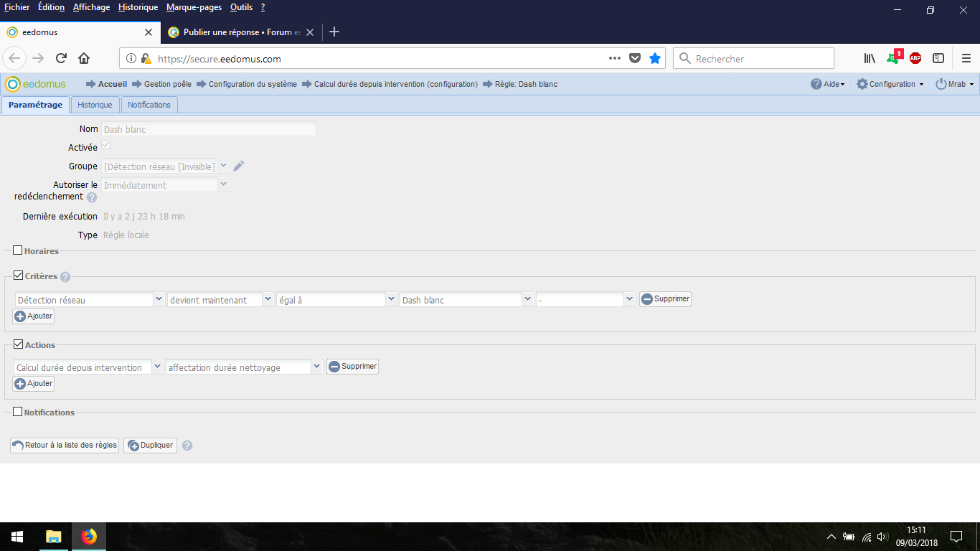Open help icon next to Dupliquer
980x551 pixels.
[x=187, y=446]
